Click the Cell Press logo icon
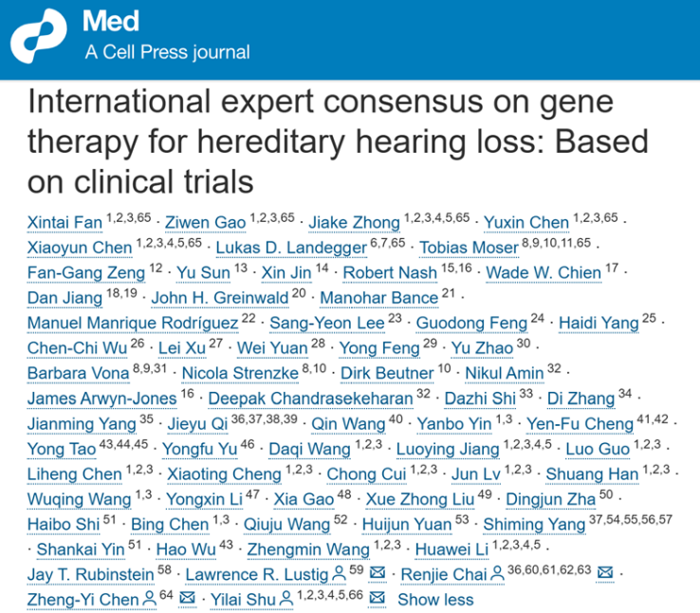700x613 pixels. [42, 35]
